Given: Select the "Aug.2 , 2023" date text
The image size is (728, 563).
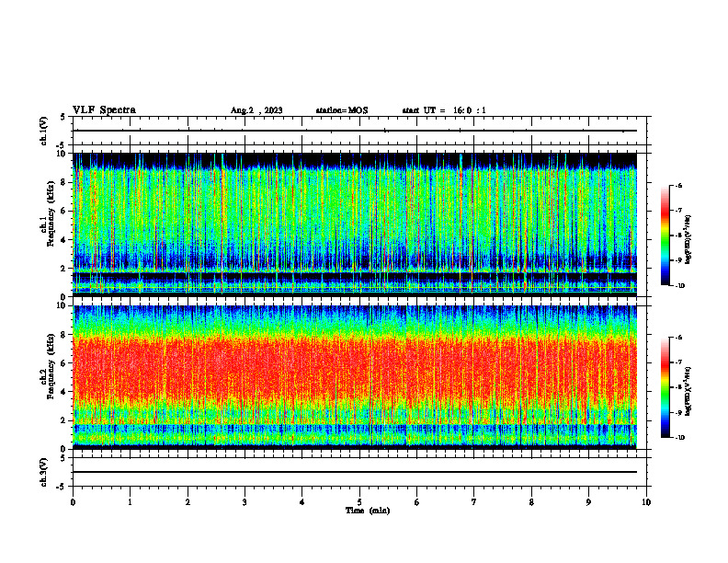Looking at the screenshot, I should 256,110.
